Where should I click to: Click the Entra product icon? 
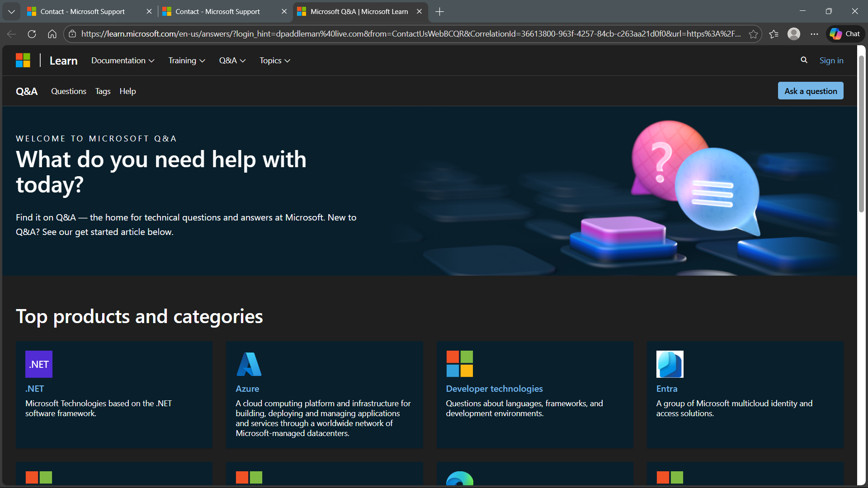point(670,364)
